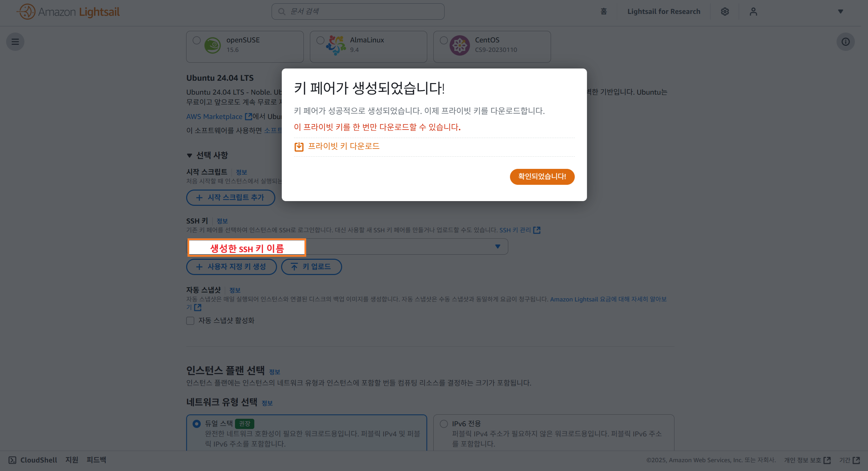
Task: Click the SSH key management external link icon
Action: click(x=537, y=230)
